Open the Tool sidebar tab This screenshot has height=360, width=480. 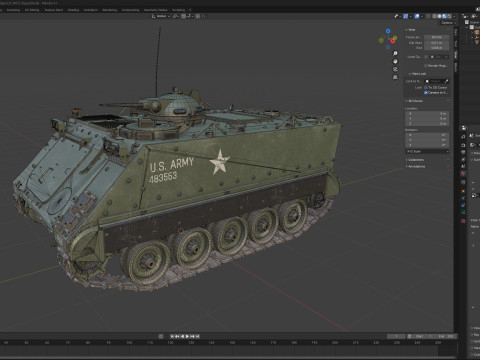[456, 44]
